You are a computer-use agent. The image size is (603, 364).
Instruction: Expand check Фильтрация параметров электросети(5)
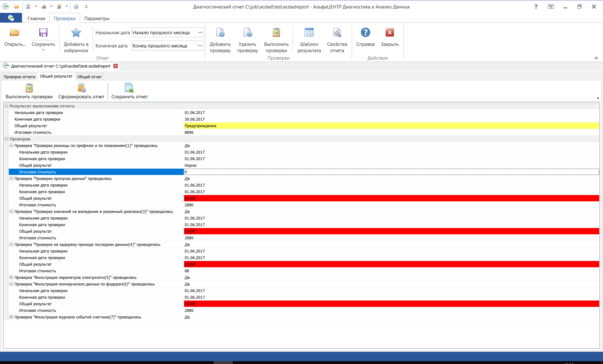(x=11, y=277)
